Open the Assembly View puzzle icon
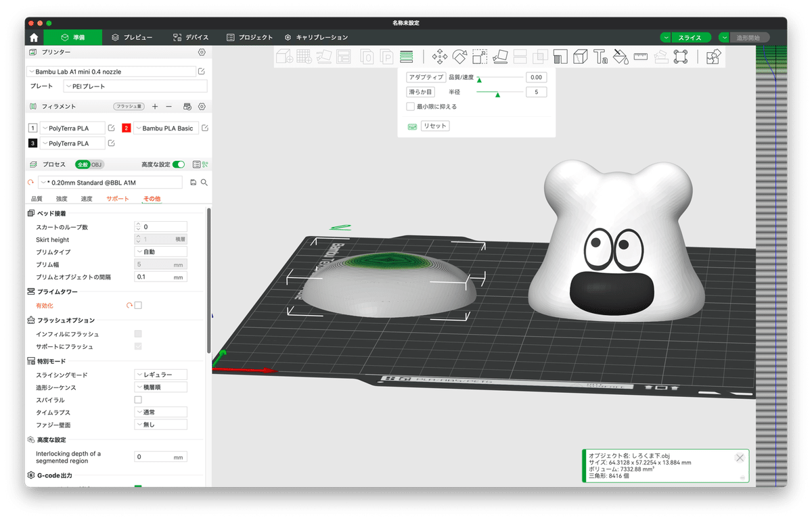Screen dimensions: 812x520 [713, 57]
